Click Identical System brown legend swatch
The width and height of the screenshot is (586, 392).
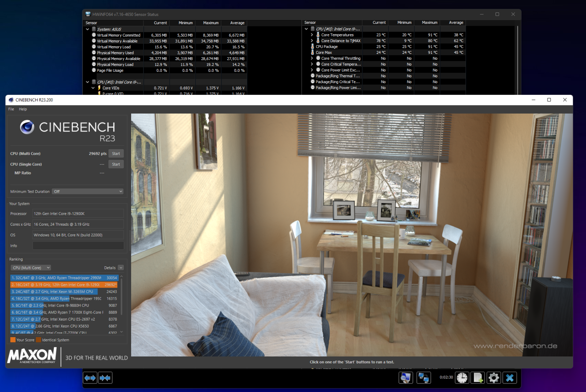tap(38, 340)
